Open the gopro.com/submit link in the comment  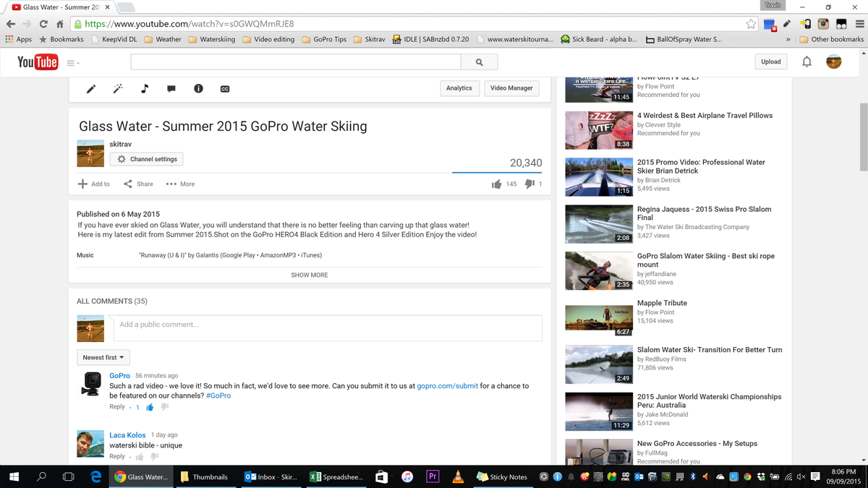coord(447,385)
